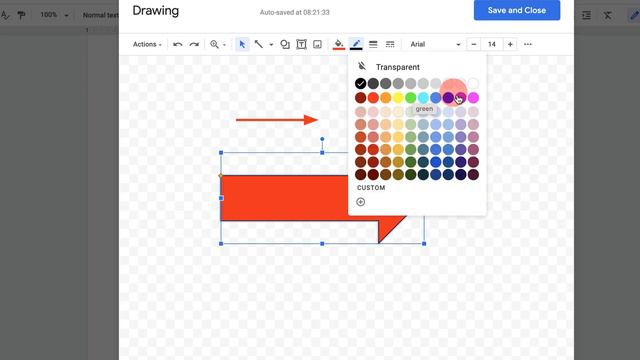This screenshot has width=640, height=360.
Task: Click the rotation handle above the shape
Action: point(322,139)
